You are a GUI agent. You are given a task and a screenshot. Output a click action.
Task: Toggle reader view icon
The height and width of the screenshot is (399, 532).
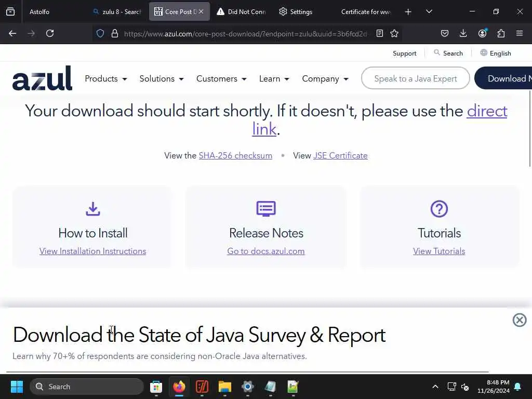pos(380,33)
